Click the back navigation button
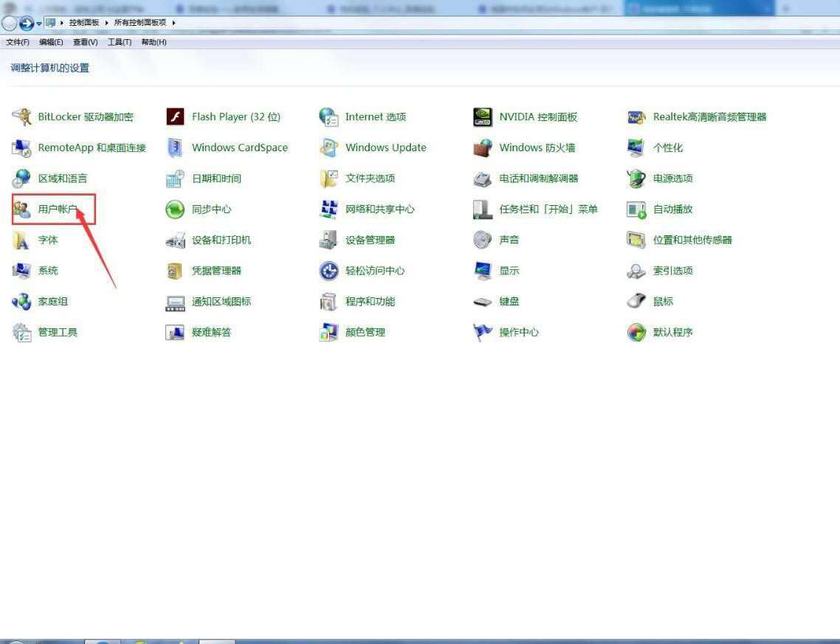 [10, 23]
